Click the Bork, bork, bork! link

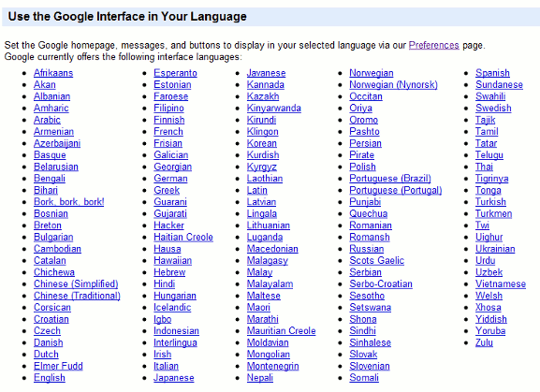(x=69, y=202)
